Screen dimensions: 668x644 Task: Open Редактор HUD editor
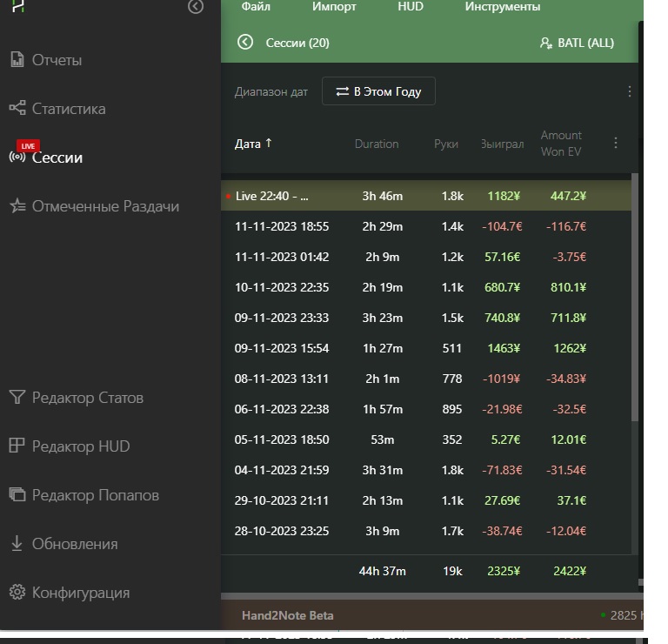coord(70,446)
